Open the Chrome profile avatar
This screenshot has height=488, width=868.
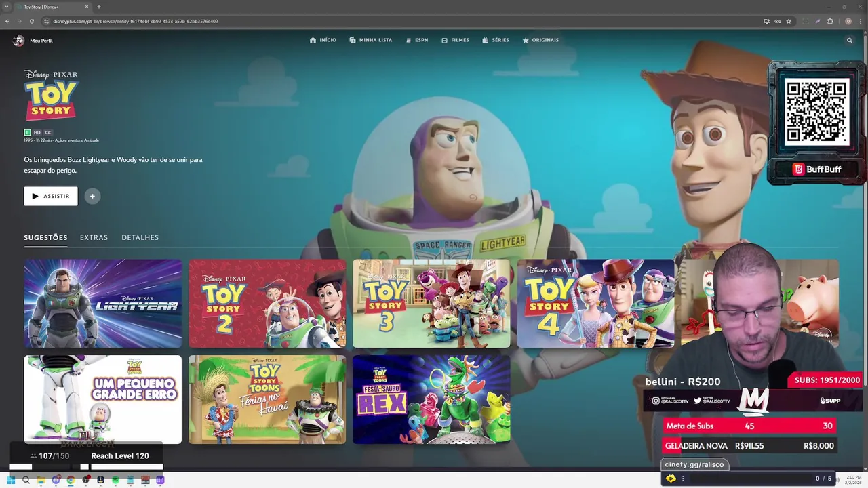(848, 21)
